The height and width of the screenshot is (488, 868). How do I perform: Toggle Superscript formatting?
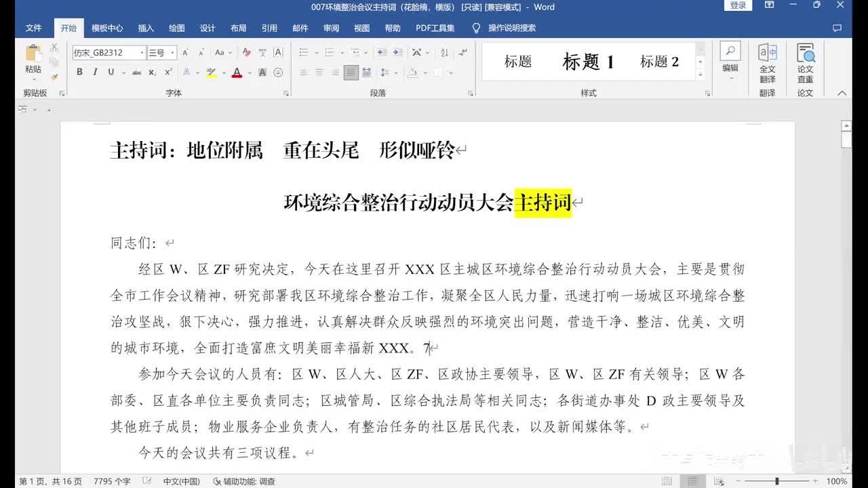coord(168,73)
